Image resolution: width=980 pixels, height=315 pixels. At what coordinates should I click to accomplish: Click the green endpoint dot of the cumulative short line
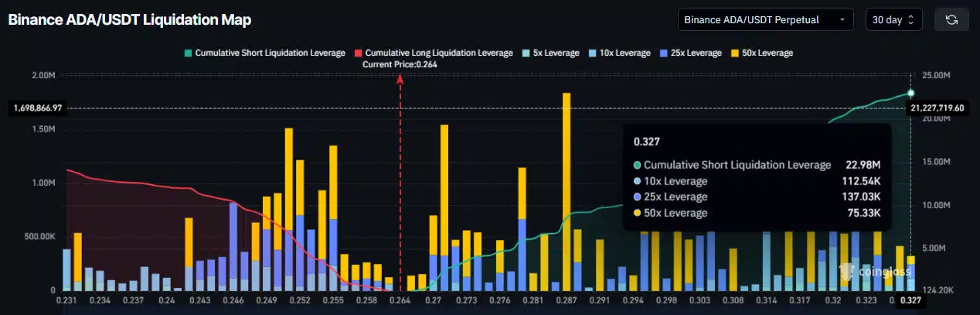tap(910, 93)
